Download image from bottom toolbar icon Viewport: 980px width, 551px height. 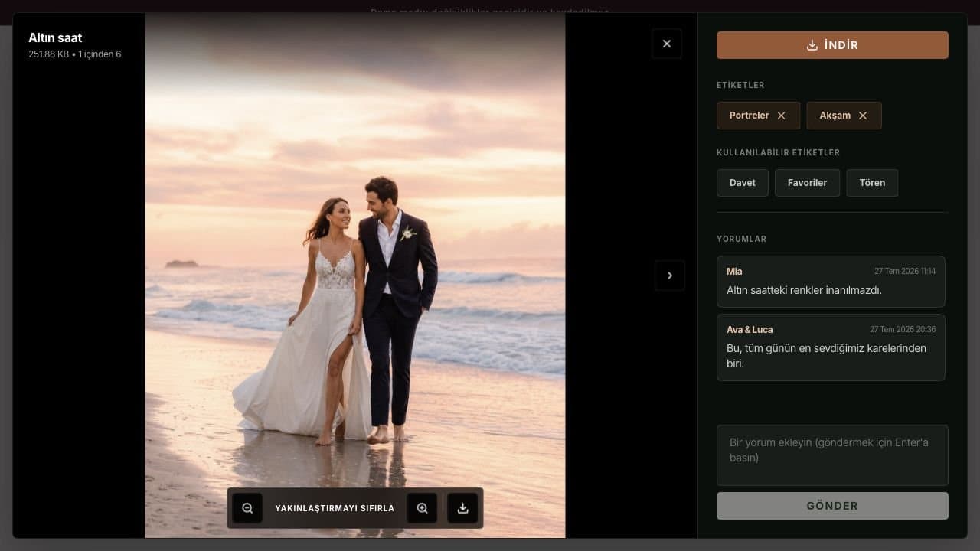[462, 508]
